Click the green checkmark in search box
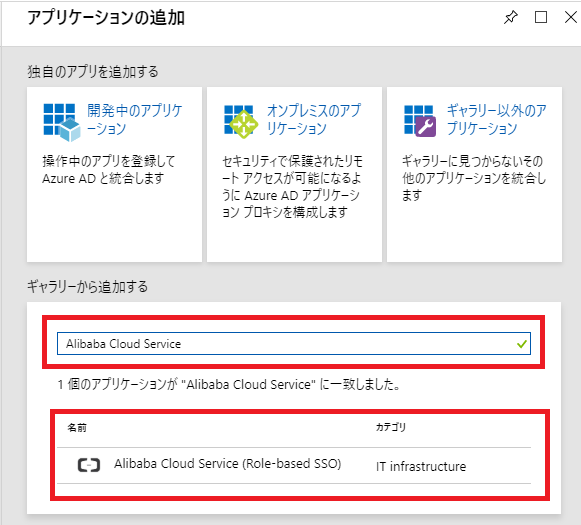Screen dimensions: 581x525 click(x=522, y=344)
